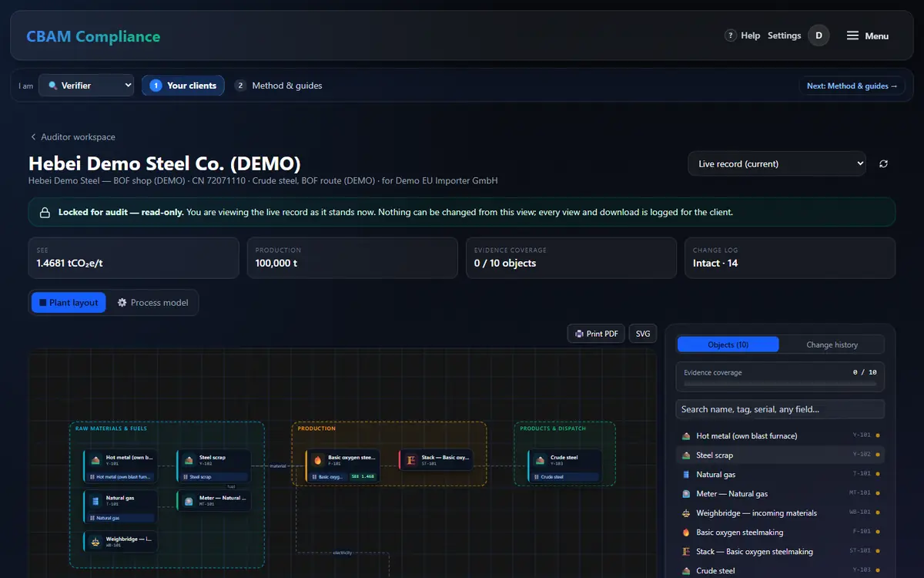Switch to Process model view
The width and height of the screenshot is (924, 578).
pos(152,303)
